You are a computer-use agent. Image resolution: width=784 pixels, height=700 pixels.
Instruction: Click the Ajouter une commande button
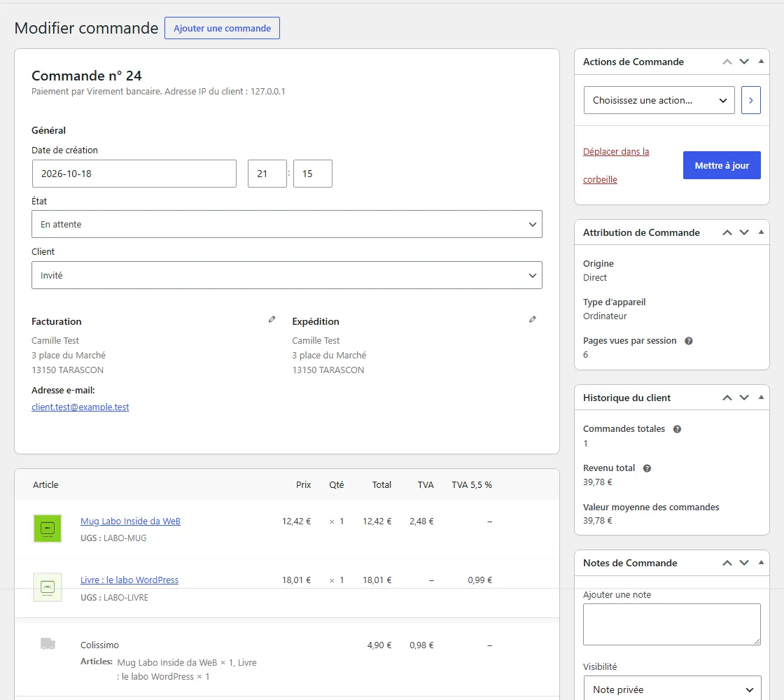click(222, 28)
